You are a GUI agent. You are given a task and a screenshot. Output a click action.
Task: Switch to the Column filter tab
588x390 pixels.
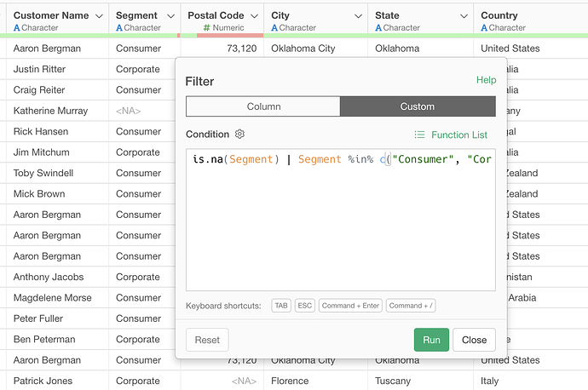coord(262,106)
